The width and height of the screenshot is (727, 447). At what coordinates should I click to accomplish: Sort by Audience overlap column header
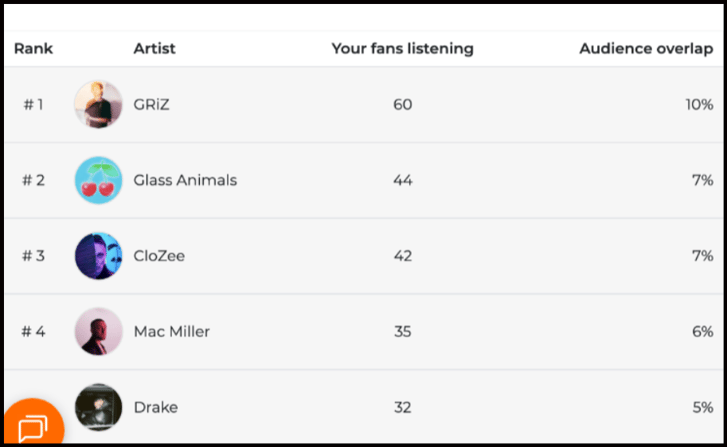(x=645, y=49)
